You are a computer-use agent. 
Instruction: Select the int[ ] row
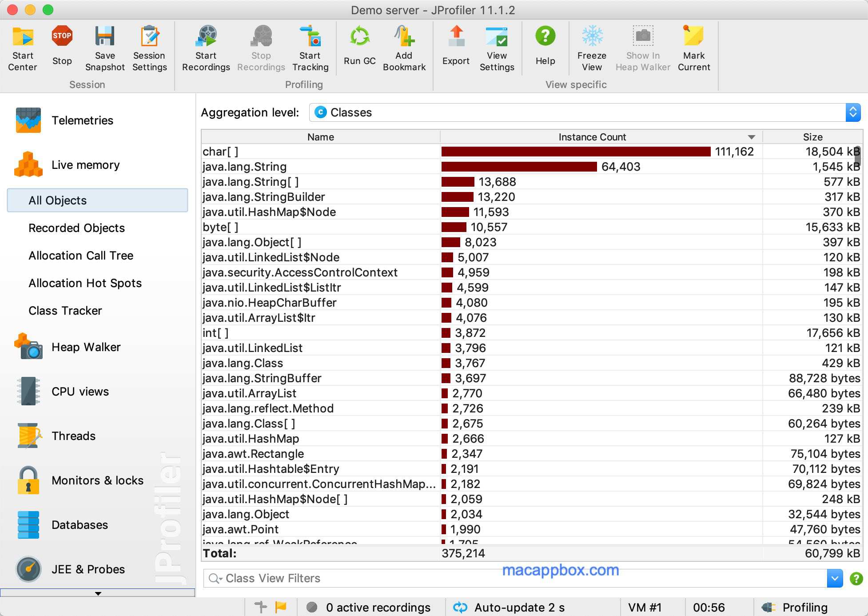pos(532,333)
